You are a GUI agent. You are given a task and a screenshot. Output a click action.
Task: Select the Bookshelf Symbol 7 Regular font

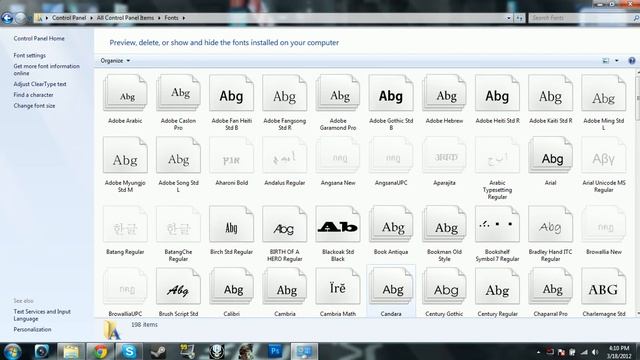[497, 224]
